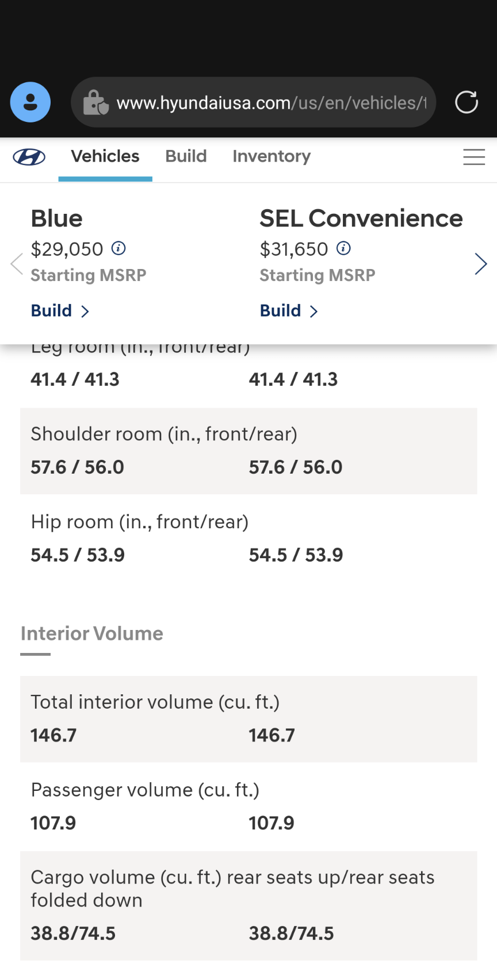Click the Cargo volume row label
The image size is (497, 980).
click(x=232, y=888)
